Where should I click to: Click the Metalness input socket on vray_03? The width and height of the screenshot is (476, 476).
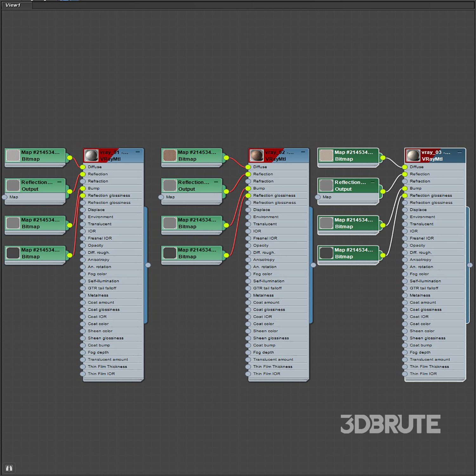pyautogui.click(x=405, y=295)
